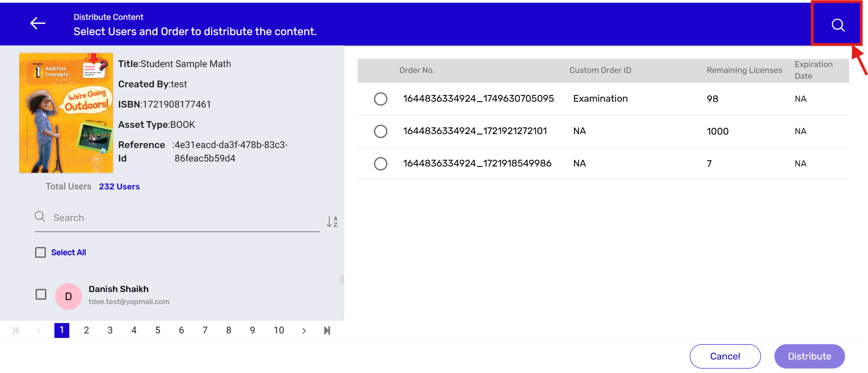Open the Student Sample Math book cover

click(66, 113)
